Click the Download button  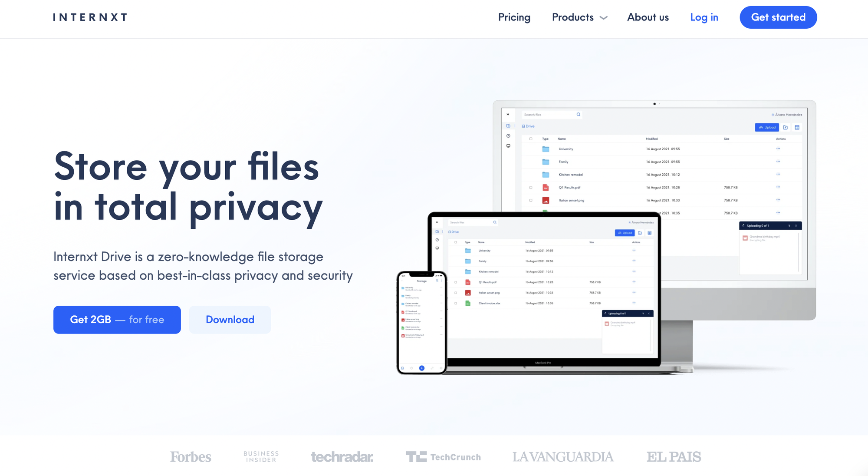230,320
